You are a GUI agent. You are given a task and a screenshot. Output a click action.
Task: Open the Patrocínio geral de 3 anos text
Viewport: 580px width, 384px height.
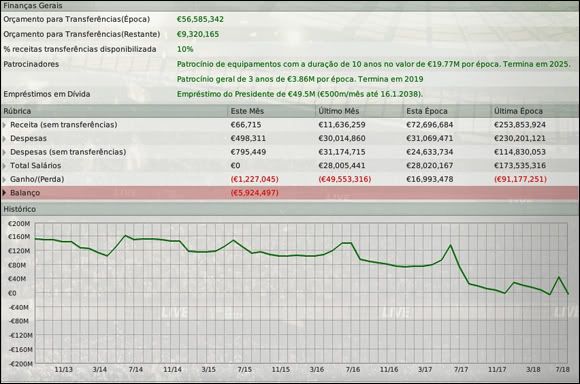pyautogui.click(x=300, y=79)
